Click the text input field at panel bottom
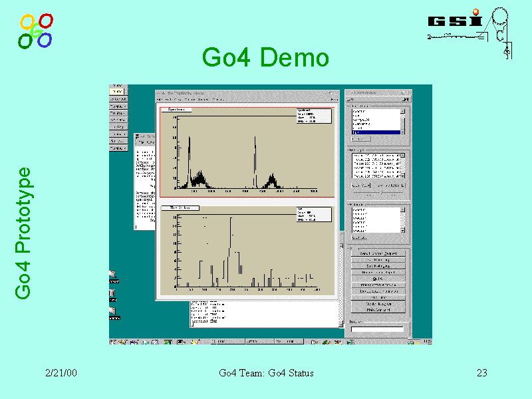 [x=377, y=329]
